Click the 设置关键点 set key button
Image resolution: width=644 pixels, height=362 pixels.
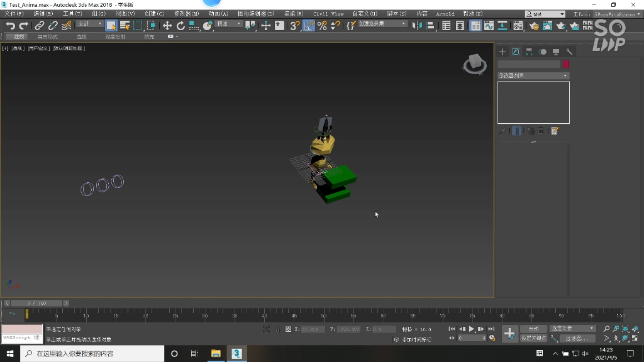pos(533,338)
